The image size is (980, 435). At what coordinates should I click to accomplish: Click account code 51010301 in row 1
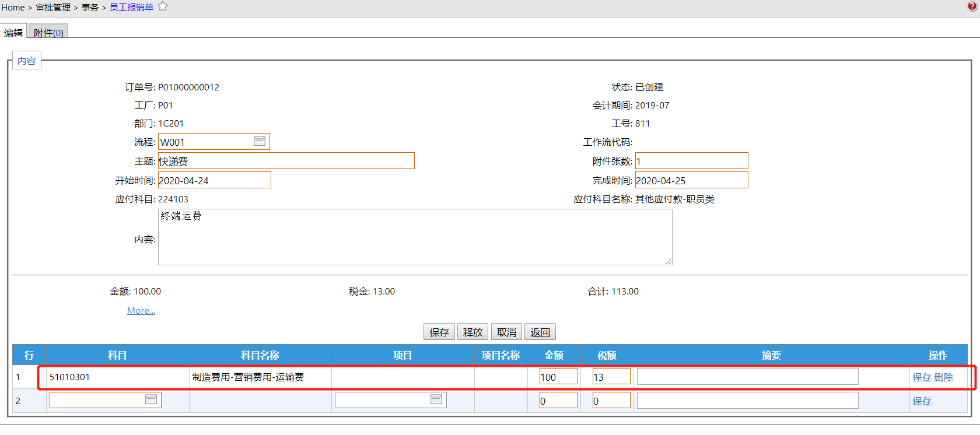pos(69,377)
